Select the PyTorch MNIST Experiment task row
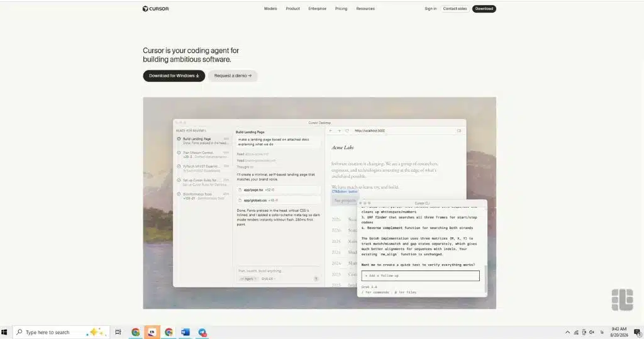Viewport: 644px width, 339px height. click(203, 169)
